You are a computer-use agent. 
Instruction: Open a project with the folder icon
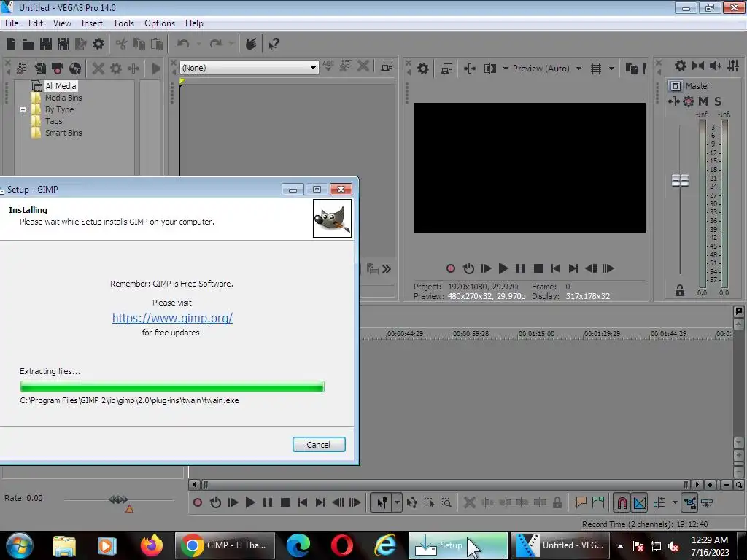click(28, 44)
